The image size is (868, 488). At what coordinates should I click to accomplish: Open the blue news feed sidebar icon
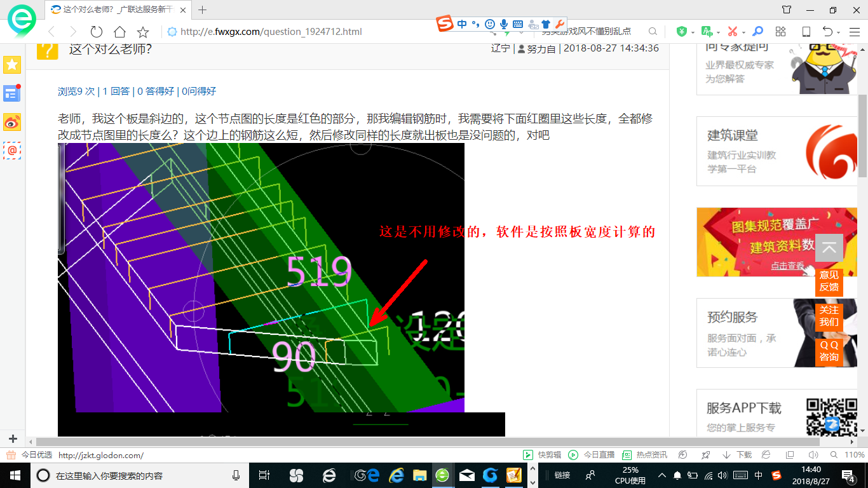tap(12, 93)
